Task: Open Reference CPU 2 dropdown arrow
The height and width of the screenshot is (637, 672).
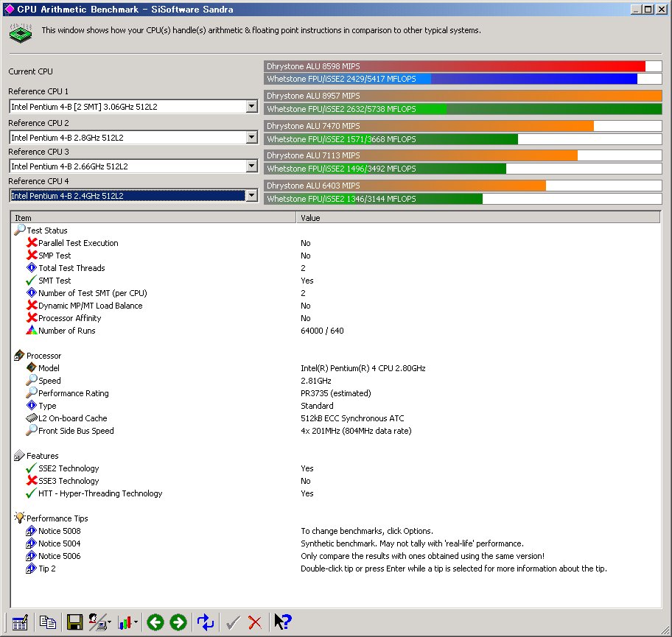Action: [x=252, y=137]
